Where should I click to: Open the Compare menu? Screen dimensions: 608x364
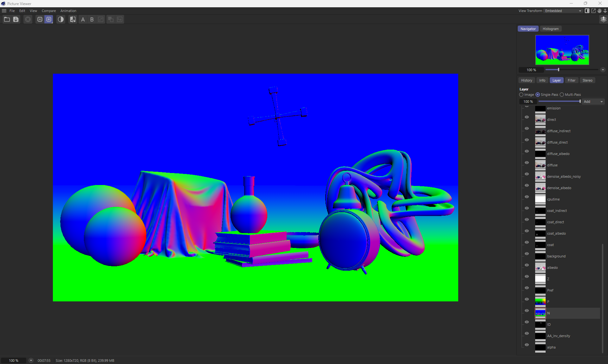click(48, 11)
